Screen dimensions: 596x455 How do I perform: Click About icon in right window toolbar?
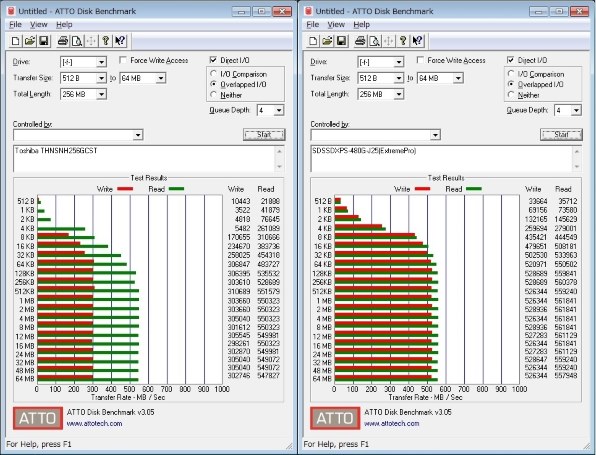pyautogui.click(x=403, y=41)
